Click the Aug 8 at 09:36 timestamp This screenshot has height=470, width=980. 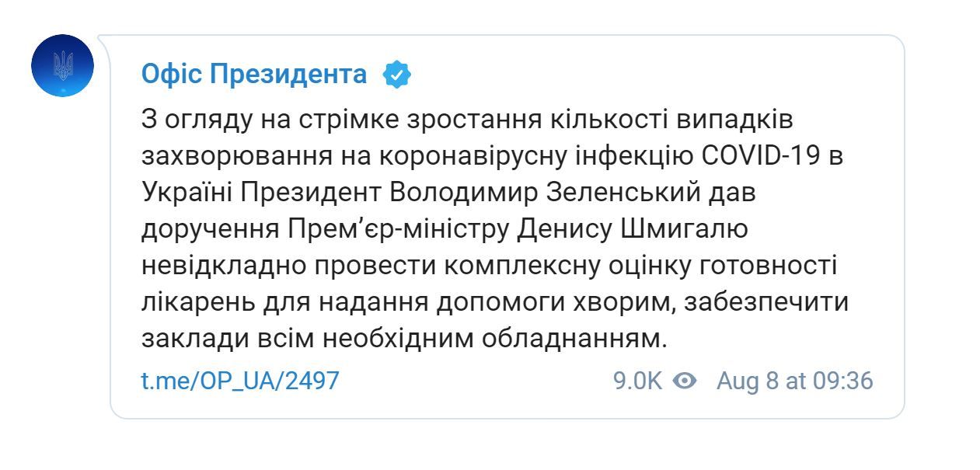point(794,381)
